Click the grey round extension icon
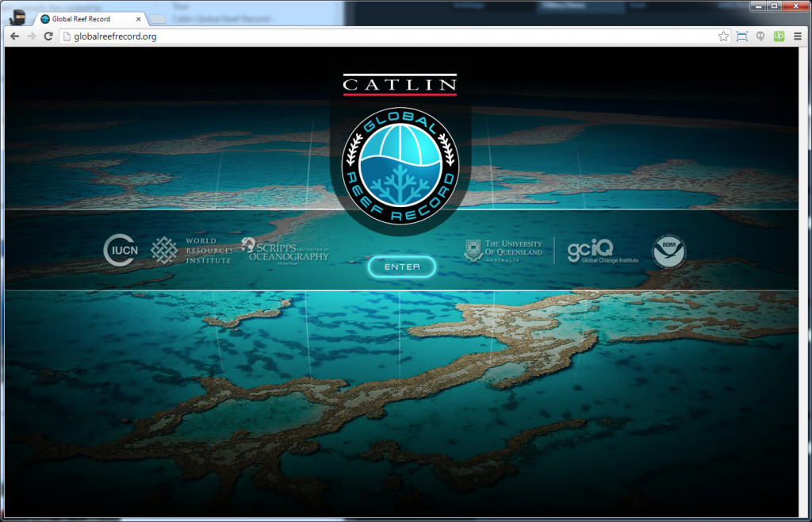The height and width of the screenshot is (522, 812). [x=760, y=36]
